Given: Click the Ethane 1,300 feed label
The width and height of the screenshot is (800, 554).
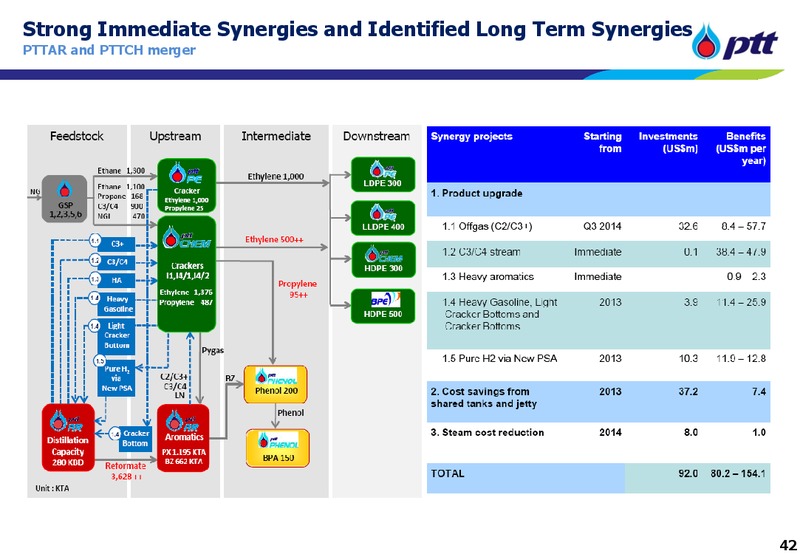Looking at the screenshot, I should (x=121, y=170).
